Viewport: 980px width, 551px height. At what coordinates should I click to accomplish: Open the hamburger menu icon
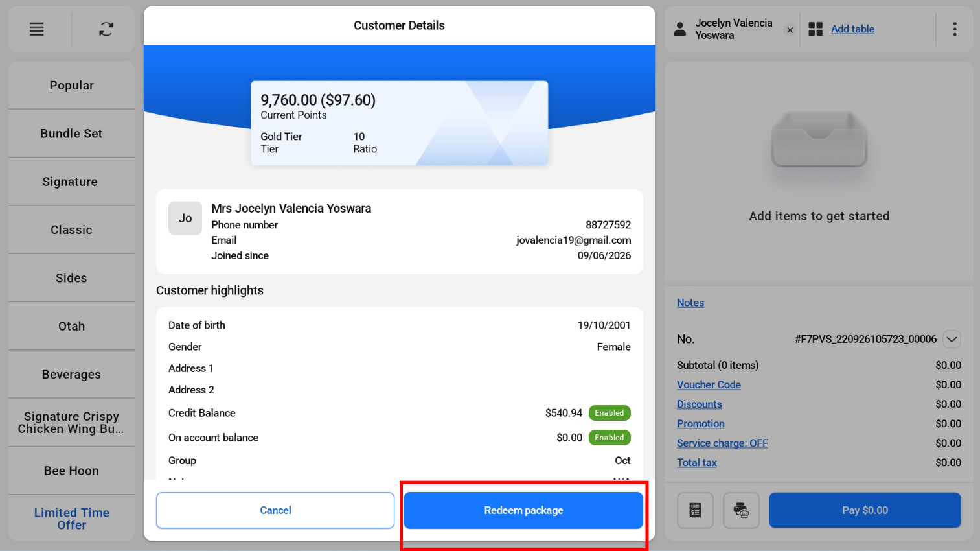click(37, 29)
